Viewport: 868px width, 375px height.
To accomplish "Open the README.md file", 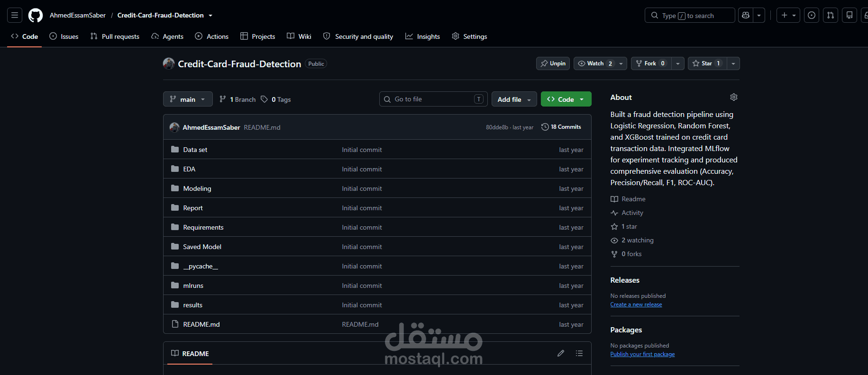I will point(201,324).
